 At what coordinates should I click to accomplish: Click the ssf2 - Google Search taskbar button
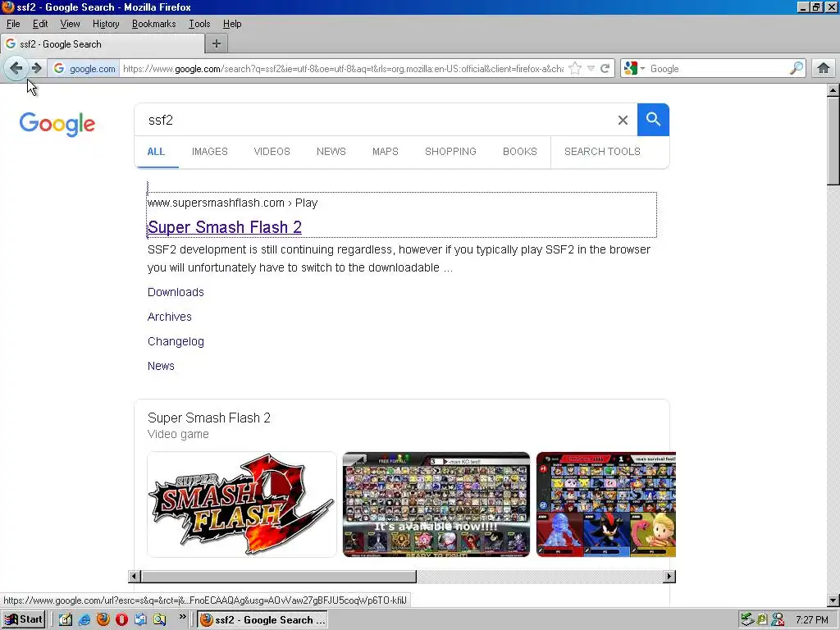coord(262,619)
